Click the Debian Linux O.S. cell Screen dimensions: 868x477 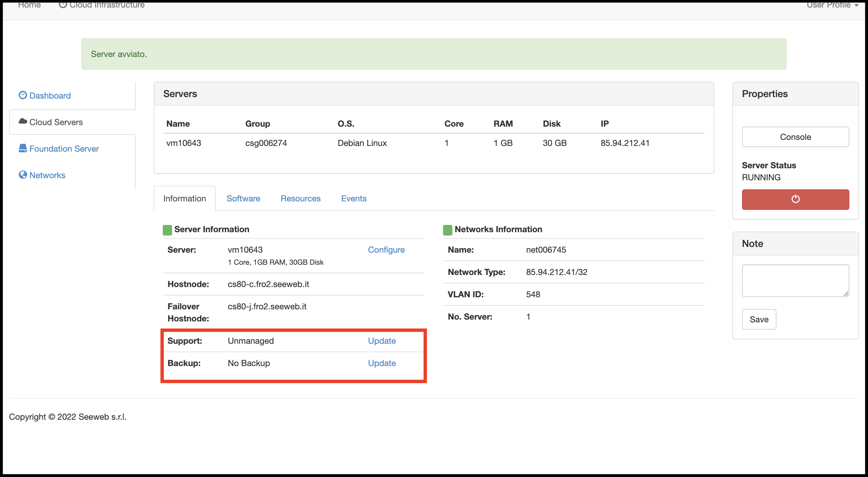click(362, 143)
